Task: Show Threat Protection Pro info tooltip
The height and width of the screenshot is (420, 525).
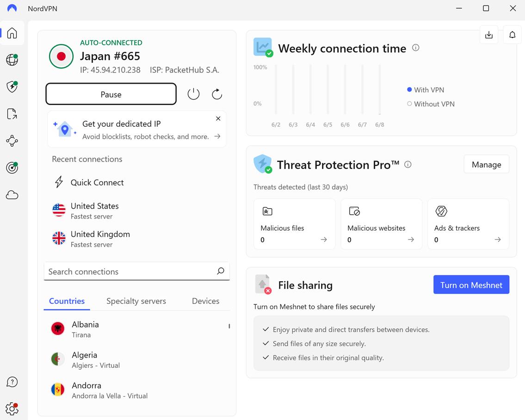Action: (408, 165)
